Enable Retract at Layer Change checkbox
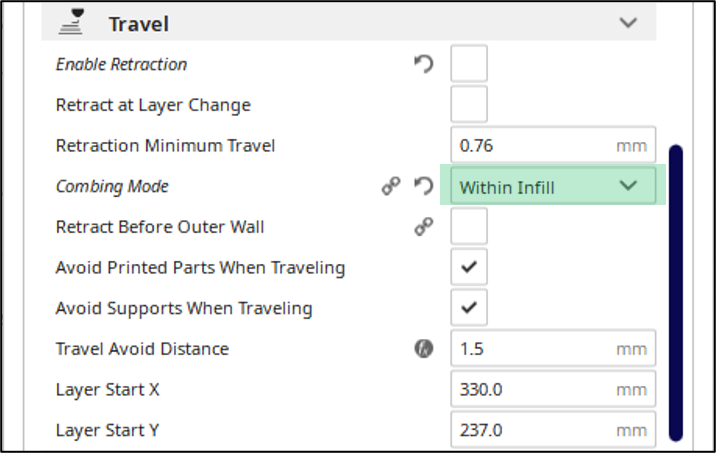Viewport: 716px width, 453px height. (x=469, y=104)
